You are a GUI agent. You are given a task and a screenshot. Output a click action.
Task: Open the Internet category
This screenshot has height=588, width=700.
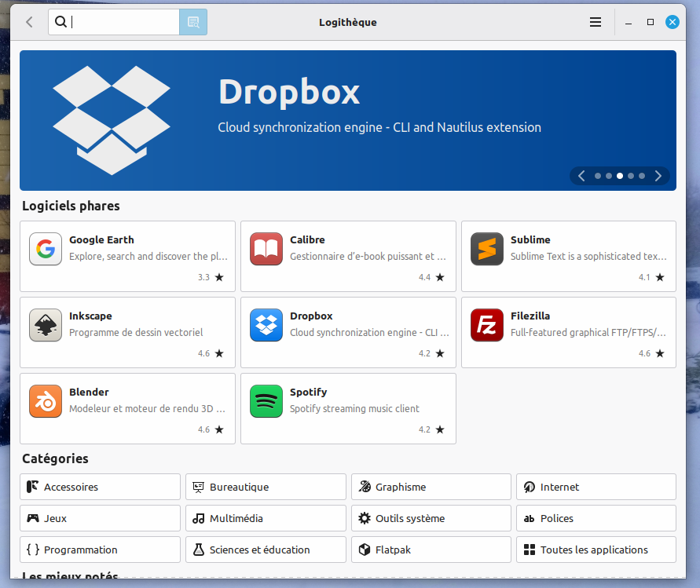(x=596, y=487)
